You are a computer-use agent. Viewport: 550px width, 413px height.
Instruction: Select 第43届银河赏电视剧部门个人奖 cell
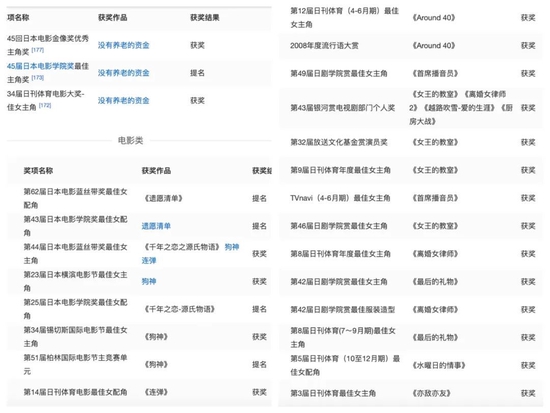pyautogui.click(x=343, y=108)
